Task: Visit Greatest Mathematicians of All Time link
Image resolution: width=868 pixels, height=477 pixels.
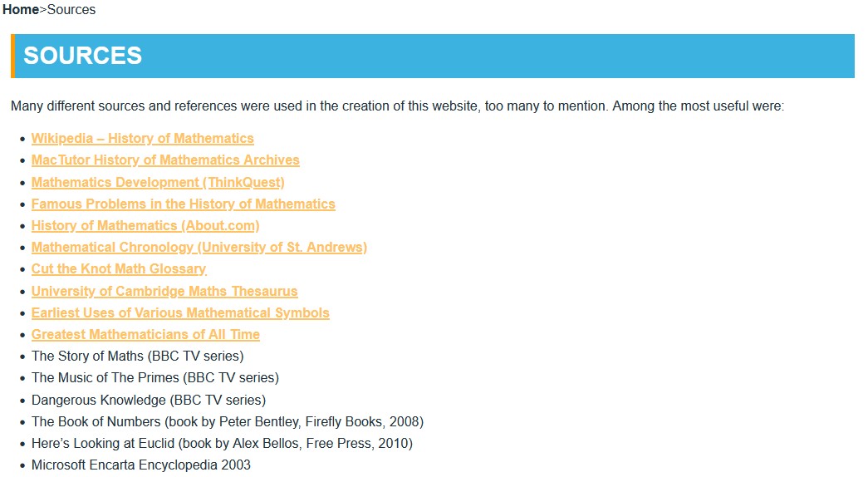Action: coord(145,334)
